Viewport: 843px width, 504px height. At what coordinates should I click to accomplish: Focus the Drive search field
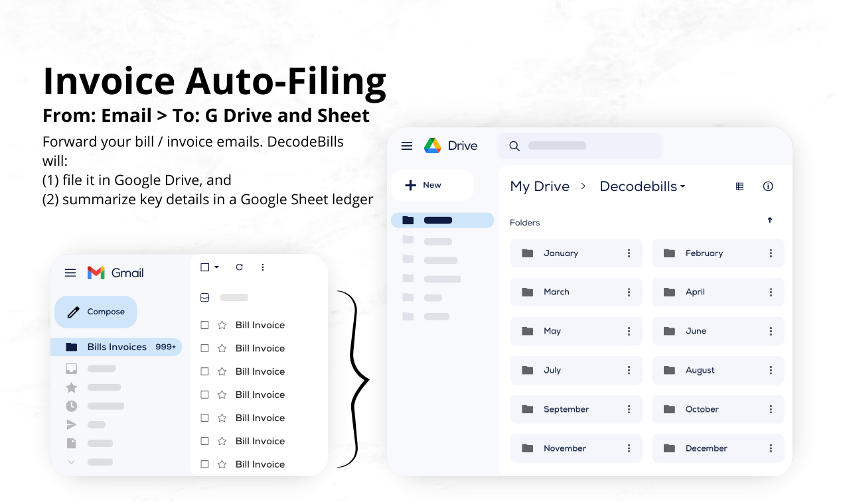click(579, 146)
